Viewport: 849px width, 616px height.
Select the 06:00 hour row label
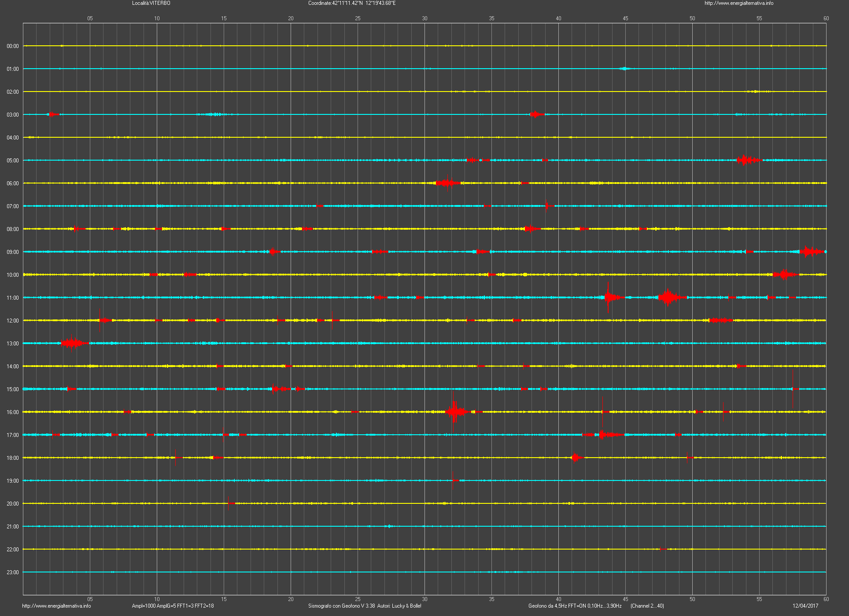click(13, 183)
